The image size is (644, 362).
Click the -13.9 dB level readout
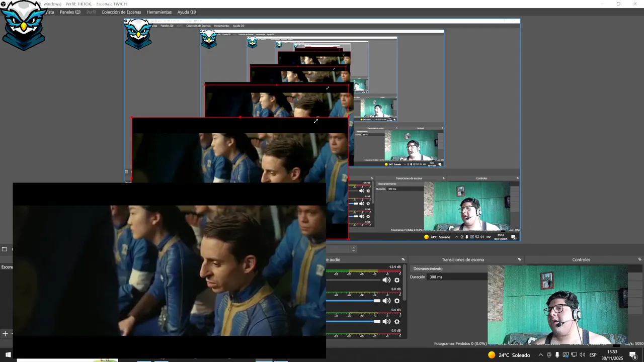[394, 267]
